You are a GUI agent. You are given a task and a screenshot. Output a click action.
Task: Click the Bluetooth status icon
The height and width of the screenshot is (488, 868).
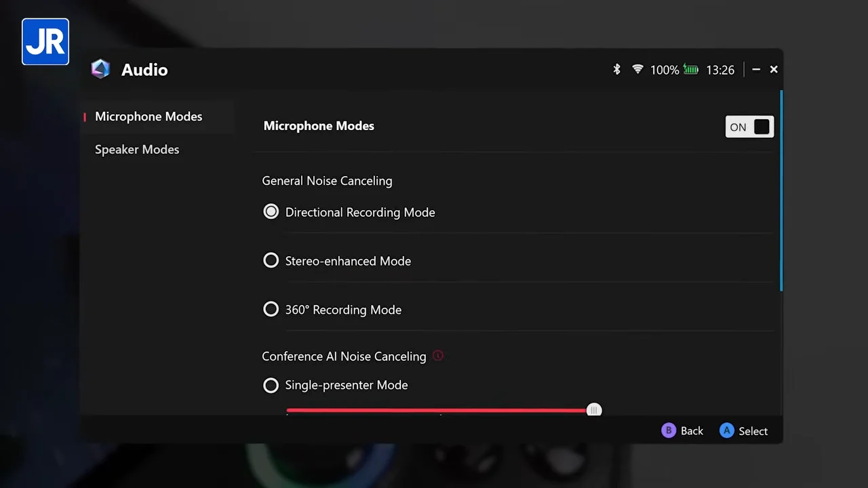click(616, 69)
